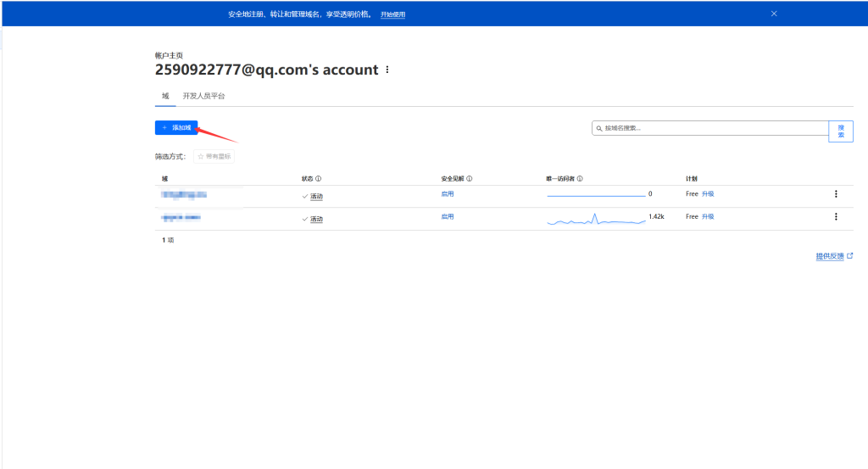
Task: Click 升级 in the row with 0 visitors
Action: (708, 194)
